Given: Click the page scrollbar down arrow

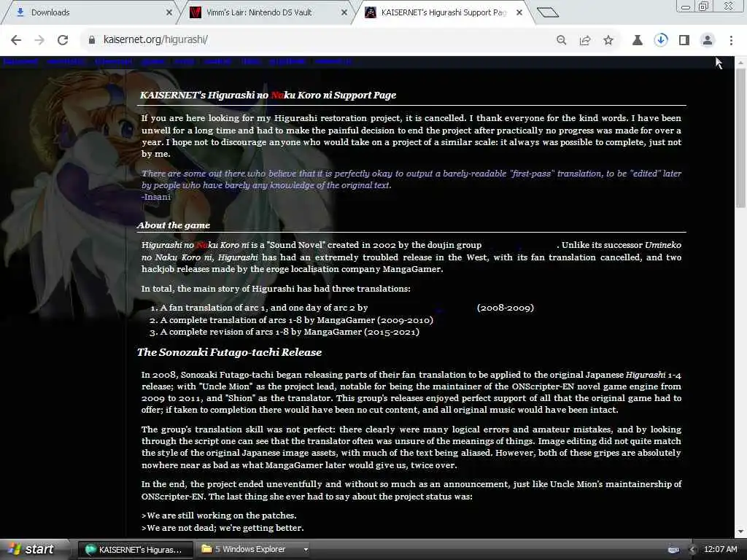Looking at the screenshot, I should click(x=740, y=532).
